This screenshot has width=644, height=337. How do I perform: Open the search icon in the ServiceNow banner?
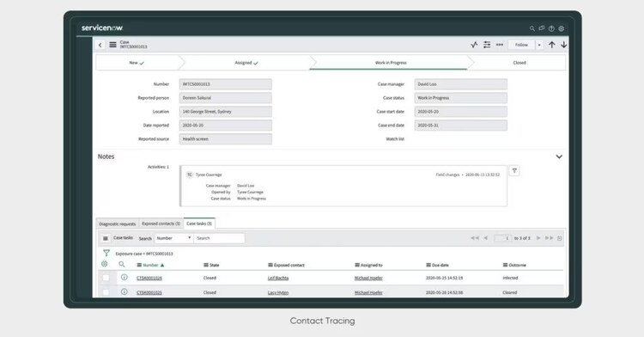coord(532,28)
